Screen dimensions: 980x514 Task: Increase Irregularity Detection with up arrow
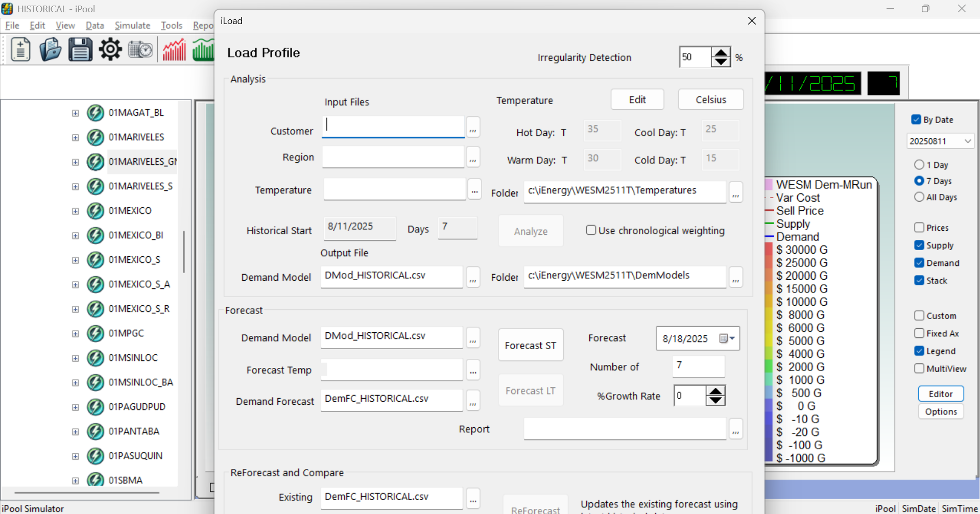721,53
